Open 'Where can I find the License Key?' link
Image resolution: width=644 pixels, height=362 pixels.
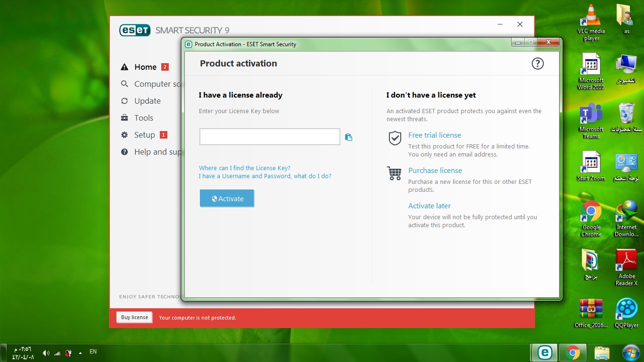pyautogui.click(x=245, y=168)
